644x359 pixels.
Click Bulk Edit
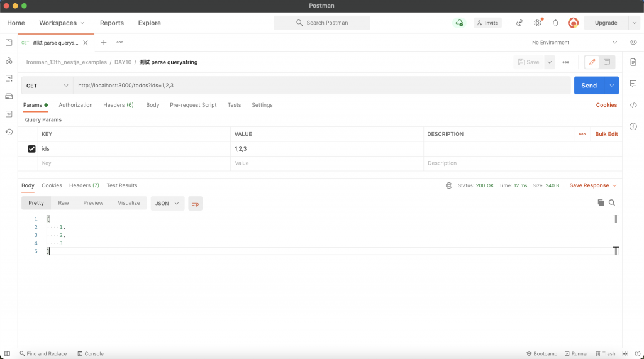pyautogui.click(x=606, y=134)
